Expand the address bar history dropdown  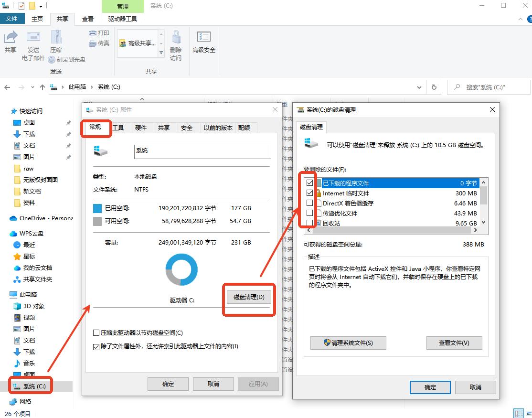click(x=419, y=87)
